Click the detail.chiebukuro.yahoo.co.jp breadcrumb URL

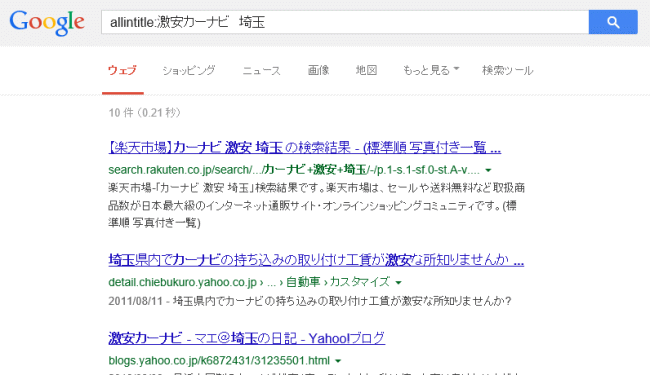tap(249, 282)
